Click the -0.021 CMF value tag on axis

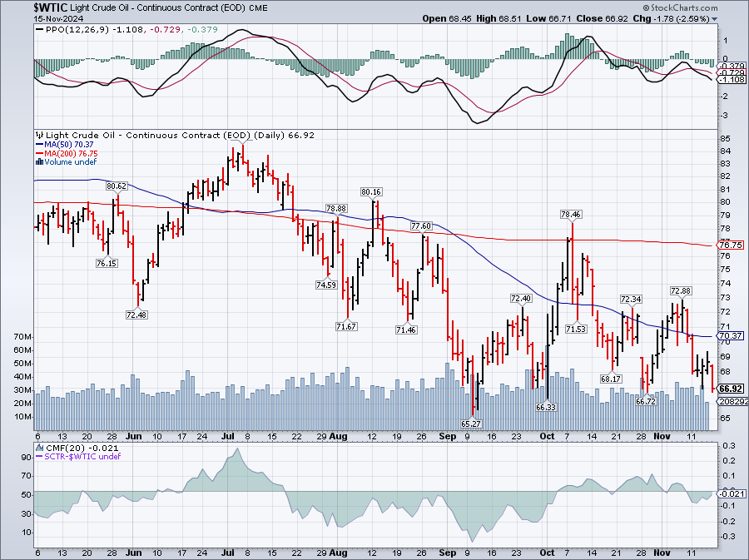[x=730, y=494]
